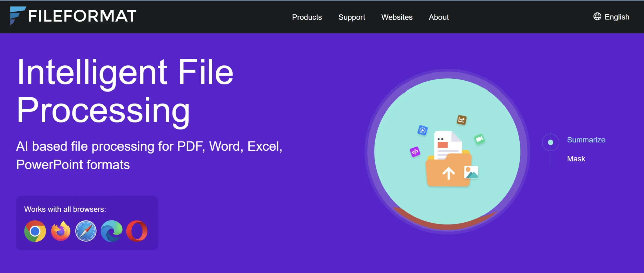The width and height of the screenshot is (644, 273).
Task: Open the About page
Action: tap(438, 17)
